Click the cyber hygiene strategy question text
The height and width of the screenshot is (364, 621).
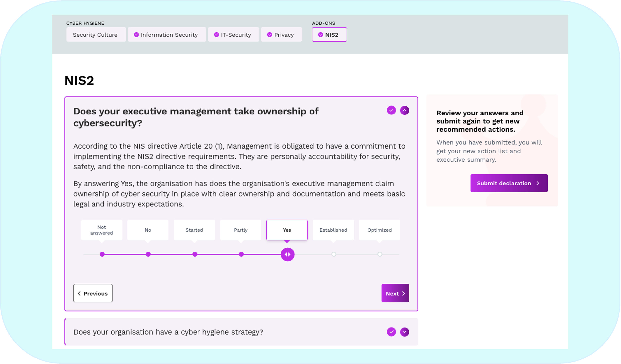(168, 332)
